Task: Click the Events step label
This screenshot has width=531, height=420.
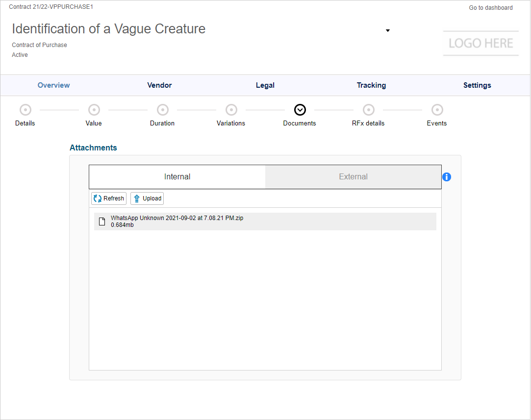Action: 436,123
